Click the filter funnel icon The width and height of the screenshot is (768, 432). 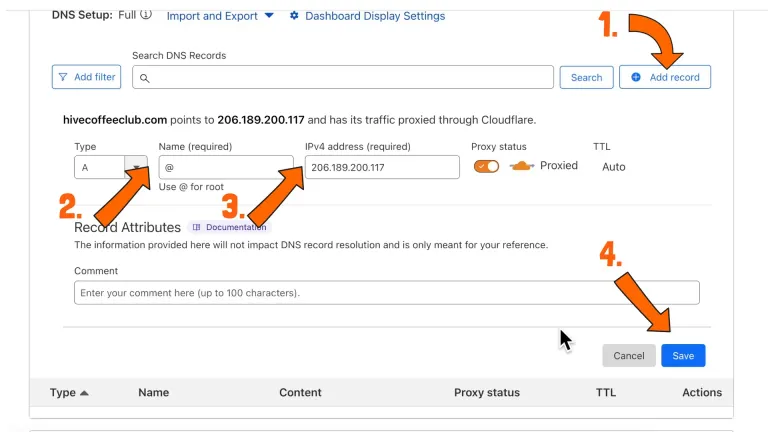coord(63,77)
